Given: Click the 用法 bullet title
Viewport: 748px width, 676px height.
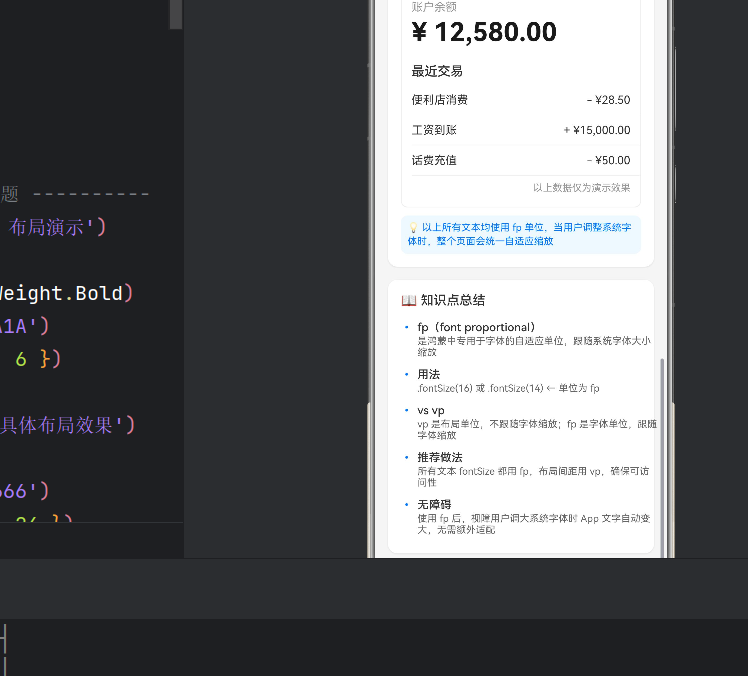Looking at the screenshot, I should tap(428, 374).
